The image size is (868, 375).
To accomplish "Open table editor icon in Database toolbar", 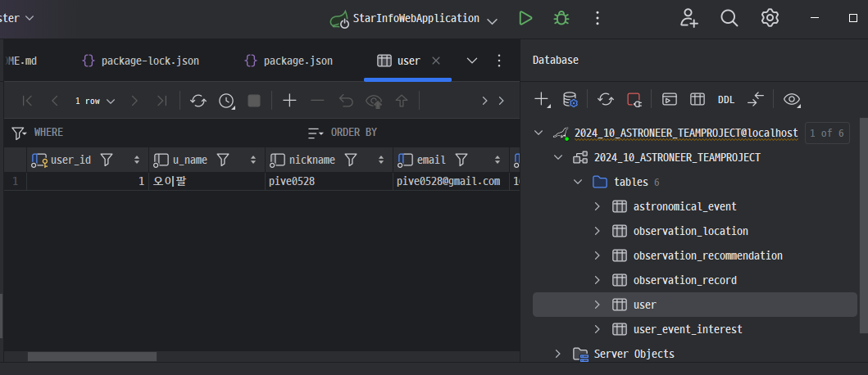I will pos(697,100).
